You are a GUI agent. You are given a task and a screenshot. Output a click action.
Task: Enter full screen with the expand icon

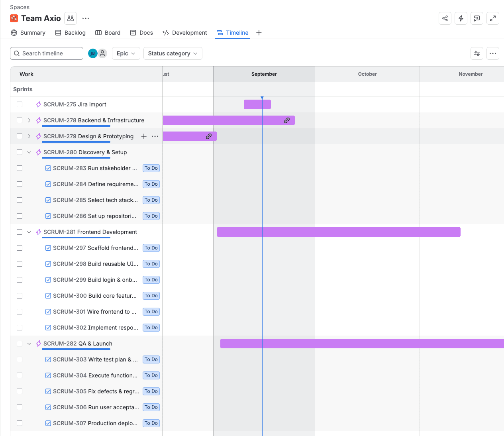(493, 18)
